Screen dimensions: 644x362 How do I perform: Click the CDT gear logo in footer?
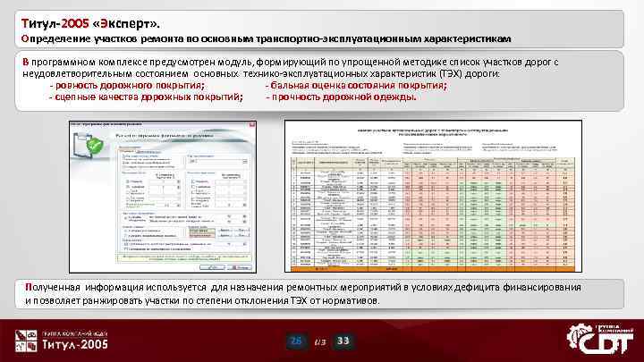tap(600, 339)
